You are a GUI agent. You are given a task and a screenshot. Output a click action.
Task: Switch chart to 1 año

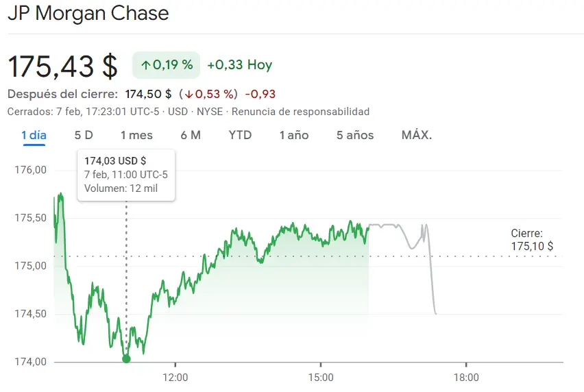tap(294, 135)
